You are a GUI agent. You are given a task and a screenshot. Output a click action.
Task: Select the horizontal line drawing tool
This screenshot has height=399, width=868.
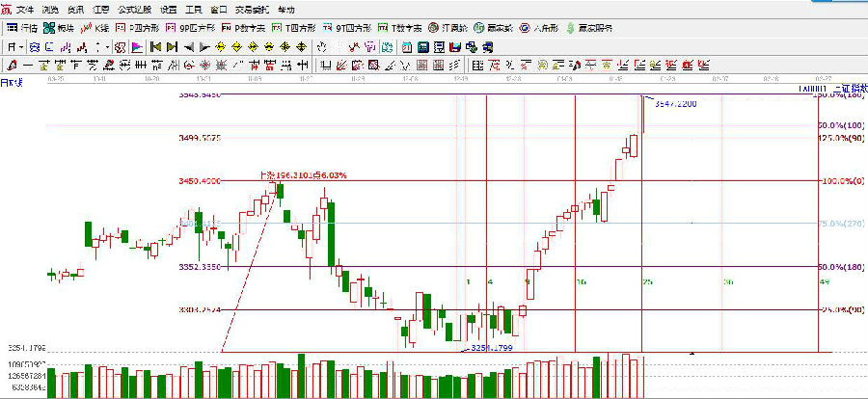(x=28, y=66)
